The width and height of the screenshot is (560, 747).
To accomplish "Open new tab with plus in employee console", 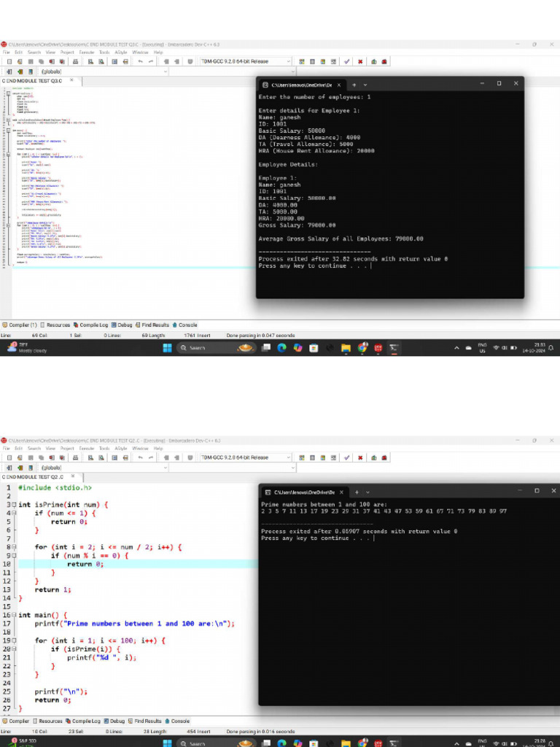I will pos(354,85).
